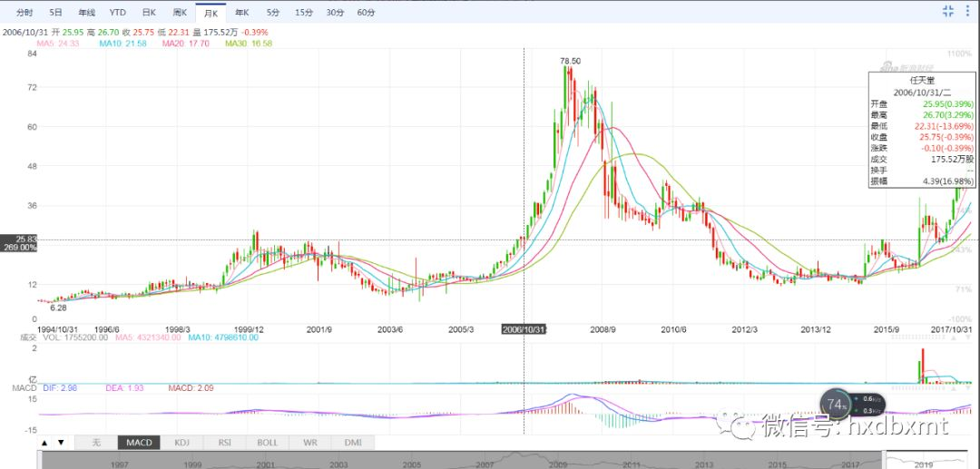Click the 78.50 peak price label
The height and width of the screenshot is (469, 980).
[x=569, y=61]
